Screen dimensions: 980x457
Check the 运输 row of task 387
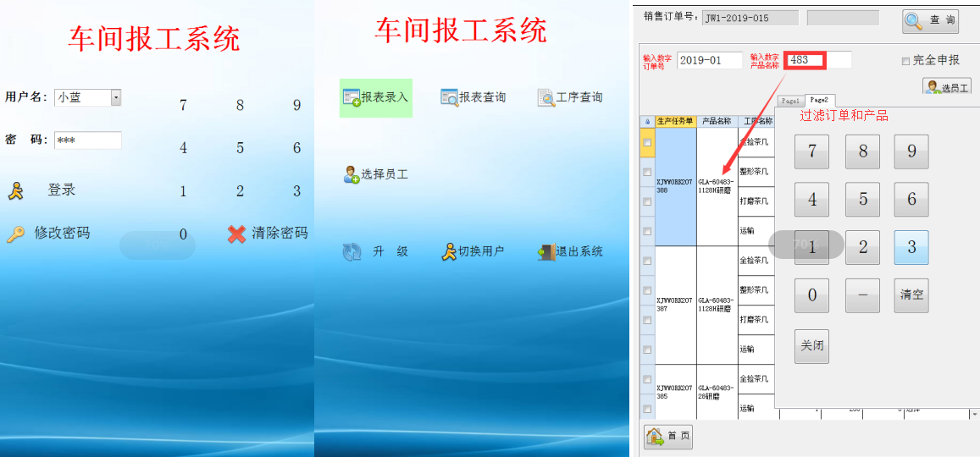coord(647,350)
